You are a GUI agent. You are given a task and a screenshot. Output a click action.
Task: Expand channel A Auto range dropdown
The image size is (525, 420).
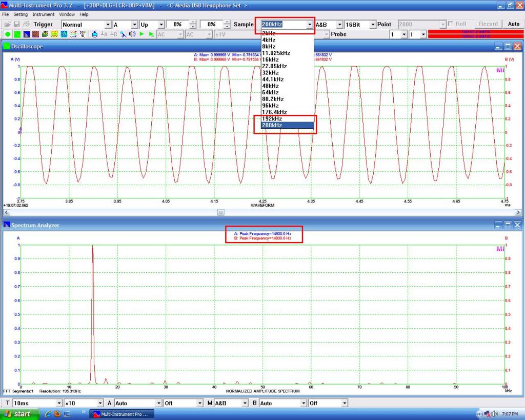pos(159,403)
